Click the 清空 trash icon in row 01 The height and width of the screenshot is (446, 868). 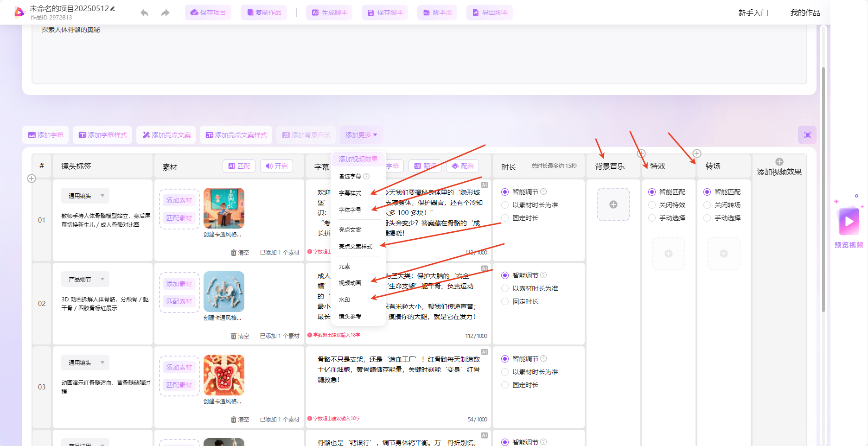pyautogui.click(x=234, y=253)
